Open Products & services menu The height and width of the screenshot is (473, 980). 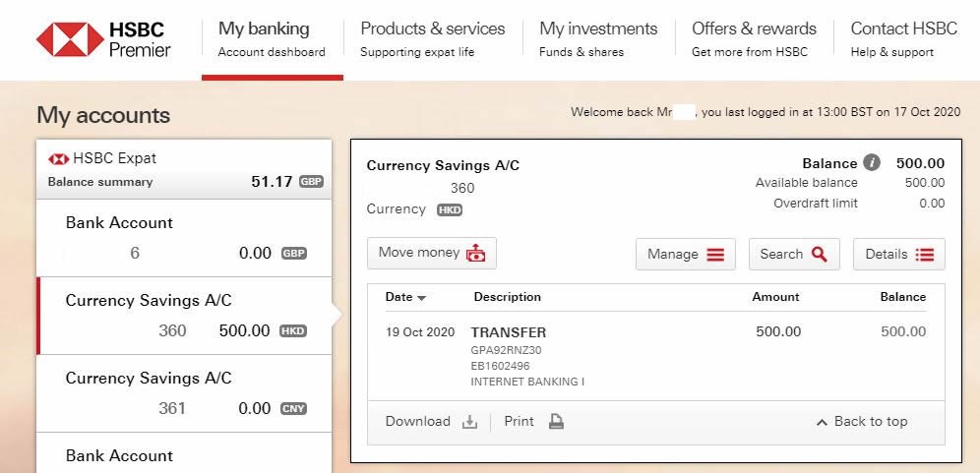tap(433, 39)
